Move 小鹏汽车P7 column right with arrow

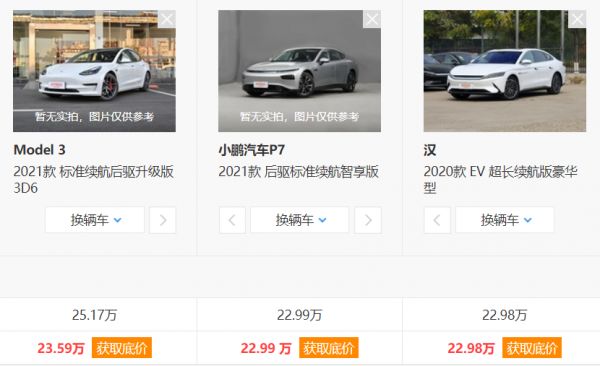(368, 220)
